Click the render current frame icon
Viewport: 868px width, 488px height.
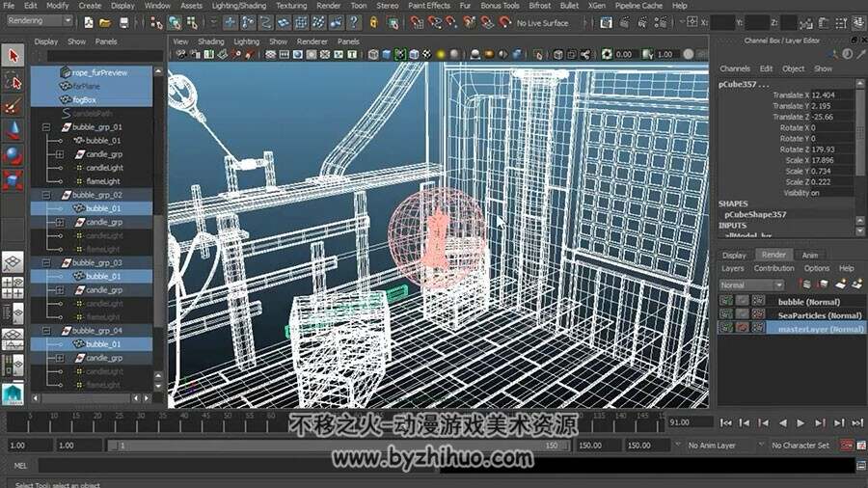point(624,23)
